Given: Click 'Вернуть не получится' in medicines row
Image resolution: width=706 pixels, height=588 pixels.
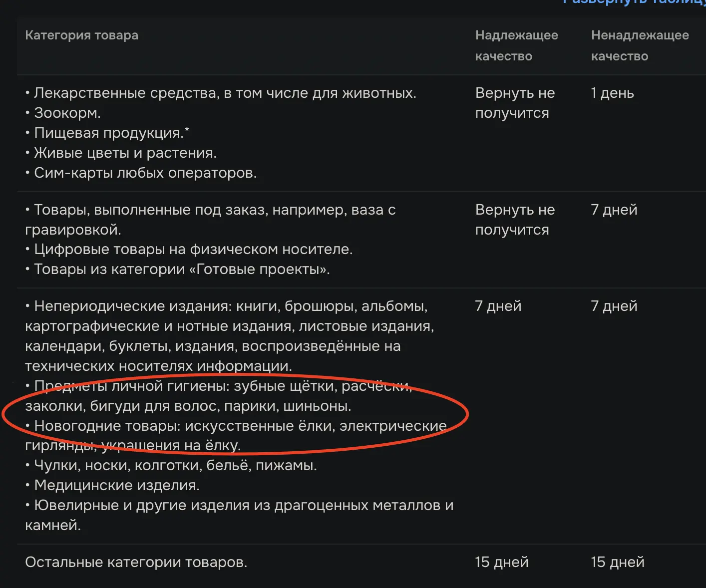Looking at the screenshot, I should coord(515,103).
